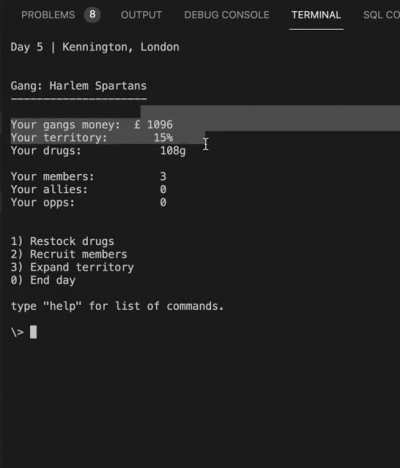Click the drugs amount 108g
This screenshot has height=468, width=400.
173,151
